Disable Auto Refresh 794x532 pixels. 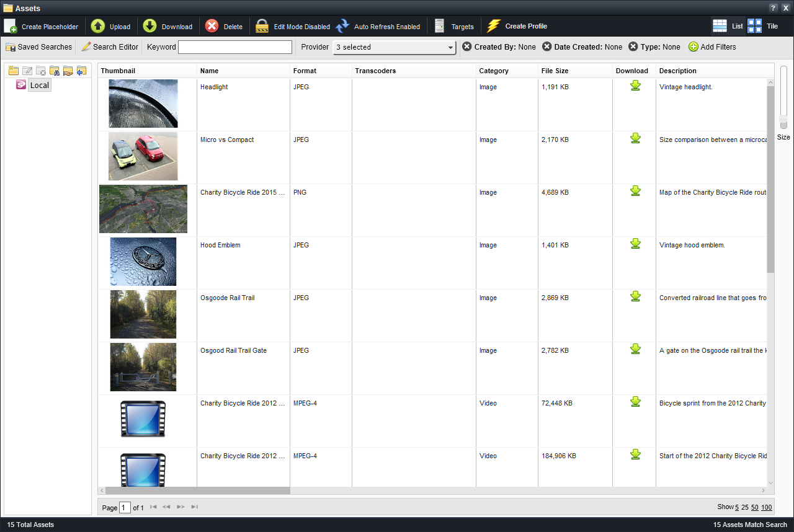[x=379, y=26]
